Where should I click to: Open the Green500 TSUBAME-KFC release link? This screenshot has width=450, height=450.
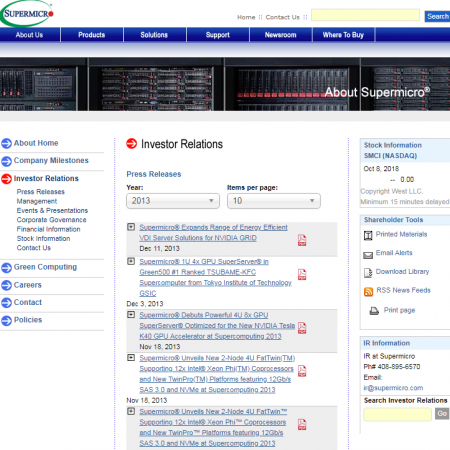[x=215, y=277]
